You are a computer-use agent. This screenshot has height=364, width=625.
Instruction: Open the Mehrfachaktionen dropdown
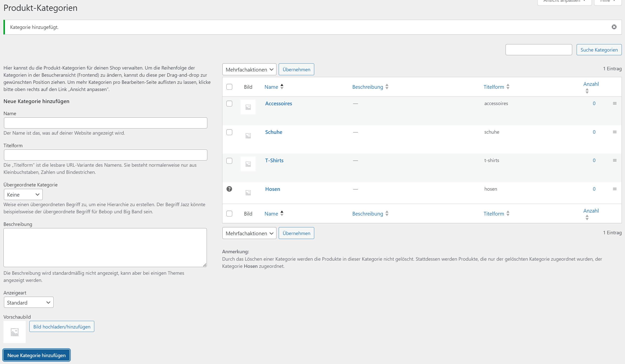(249, 69)
